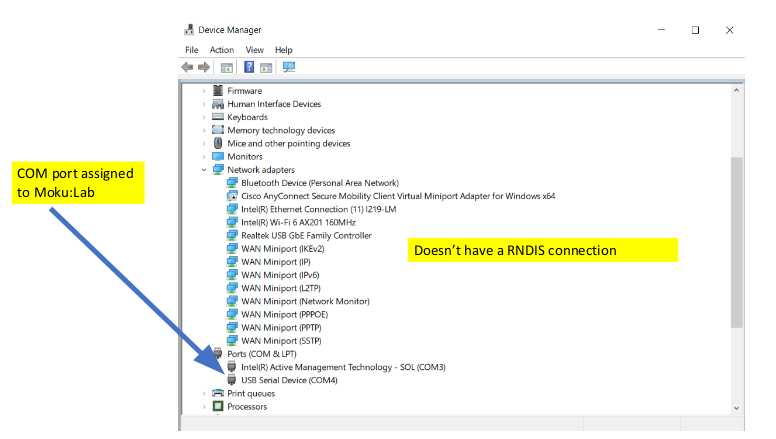The height and width of the screenshot is (439, 776).
Task: Expand the Keyboards node
Action: pos(204,117)
